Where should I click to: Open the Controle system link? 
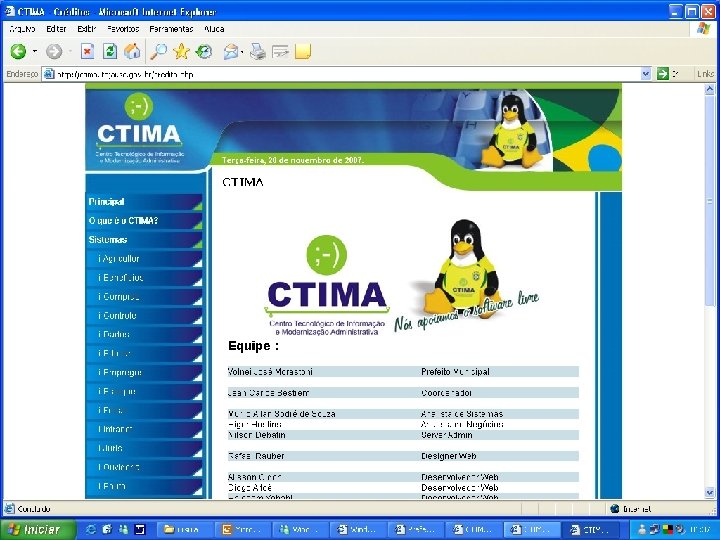click(144, 315)
